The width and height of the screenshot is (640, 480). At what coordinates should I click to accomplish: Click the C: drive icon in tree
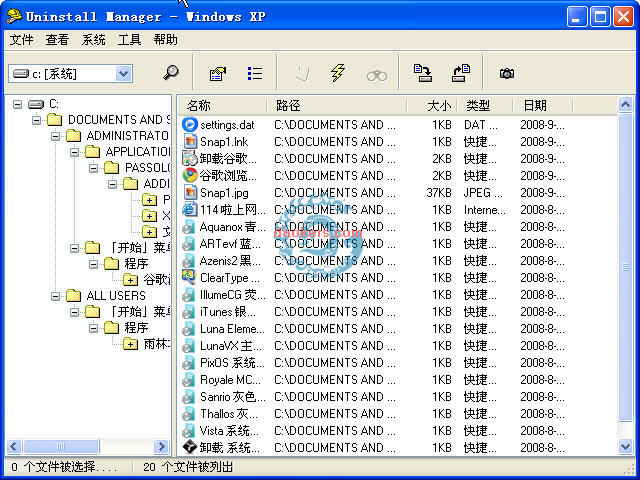click(x=36, y=104)
